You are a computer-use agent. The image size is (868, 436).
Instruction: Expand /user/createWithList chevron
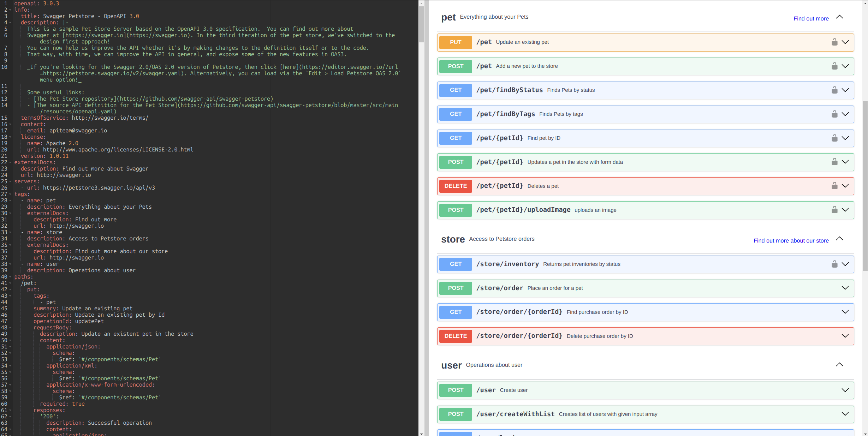click(x=845, y=414)
